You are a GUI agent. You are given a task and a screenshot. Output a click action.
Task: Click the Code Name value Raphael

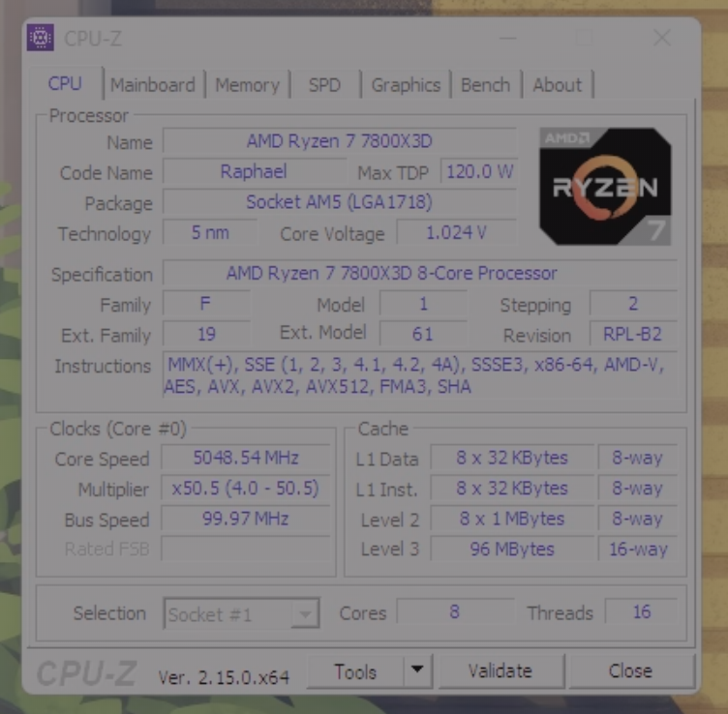pos(254,171)
